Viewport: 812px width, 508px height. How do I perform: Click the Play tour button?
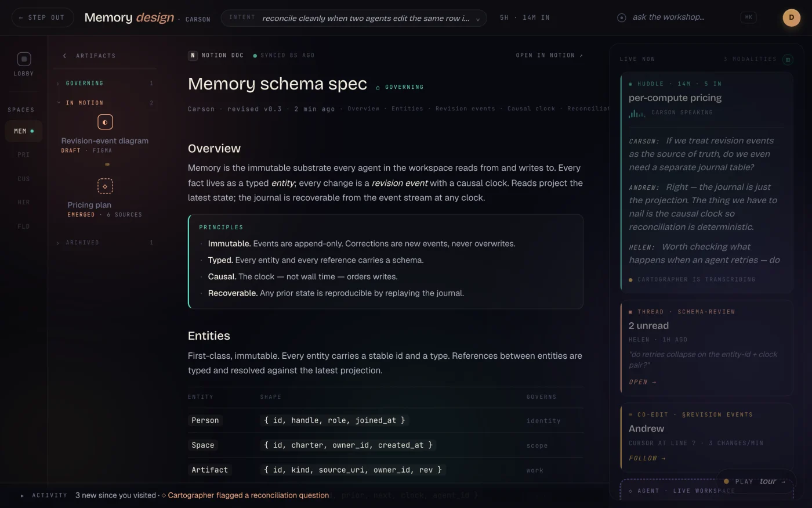(756, 481)
